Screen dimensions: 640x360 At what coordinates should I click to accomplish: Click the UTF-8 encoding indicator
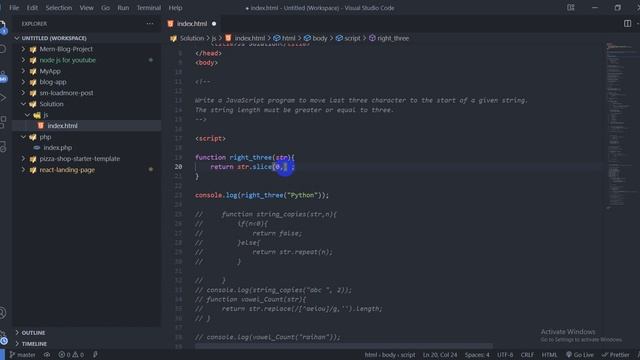click(x=505, y=355)
